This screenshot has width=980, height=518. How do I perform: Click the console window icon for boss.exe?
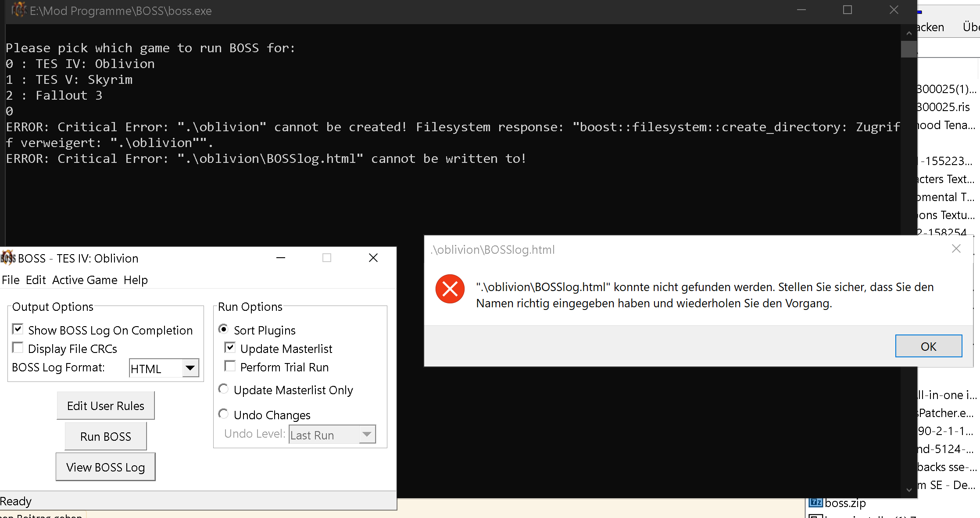pos(18,10)
